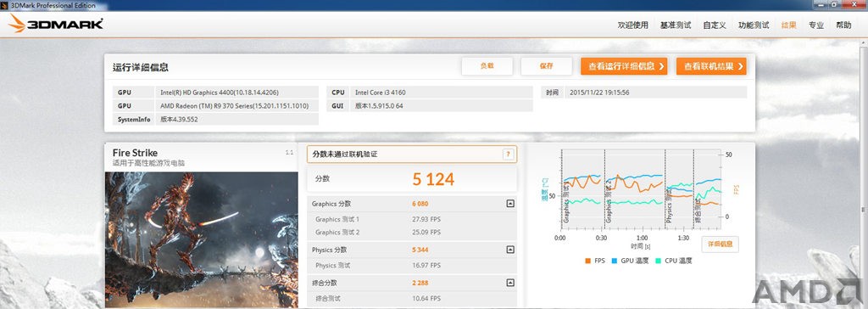This screenshot has width=868, height=309.
Task: Click the performance line chart
Action: coord(641,188)
